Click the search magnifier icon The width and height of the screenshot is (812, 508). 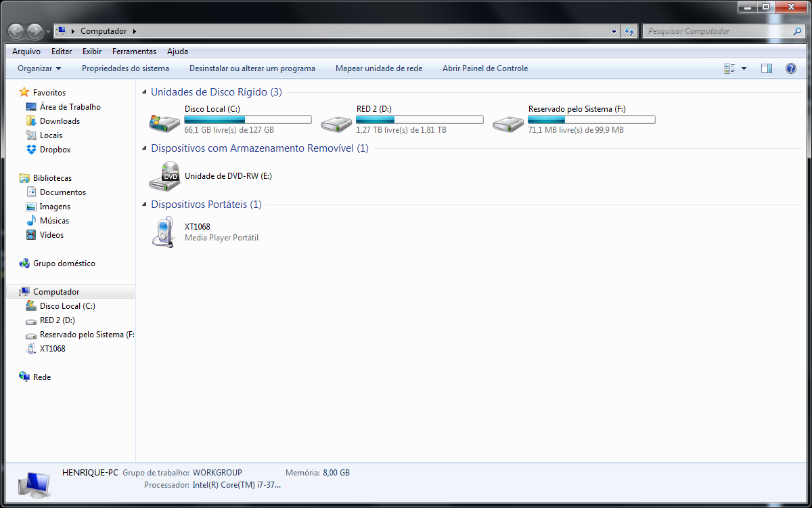click(797, 31)
